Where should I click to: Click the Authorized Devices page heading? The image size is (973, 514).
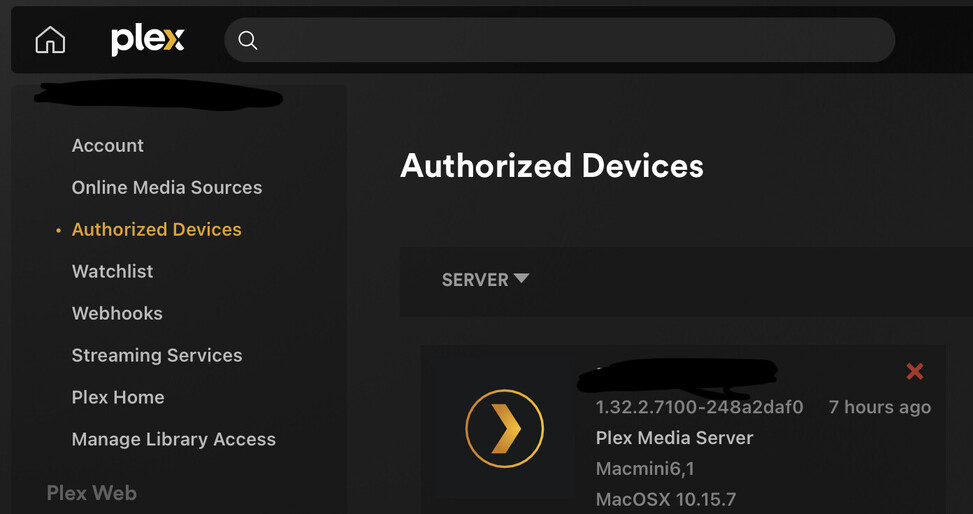tap(552, 166)
